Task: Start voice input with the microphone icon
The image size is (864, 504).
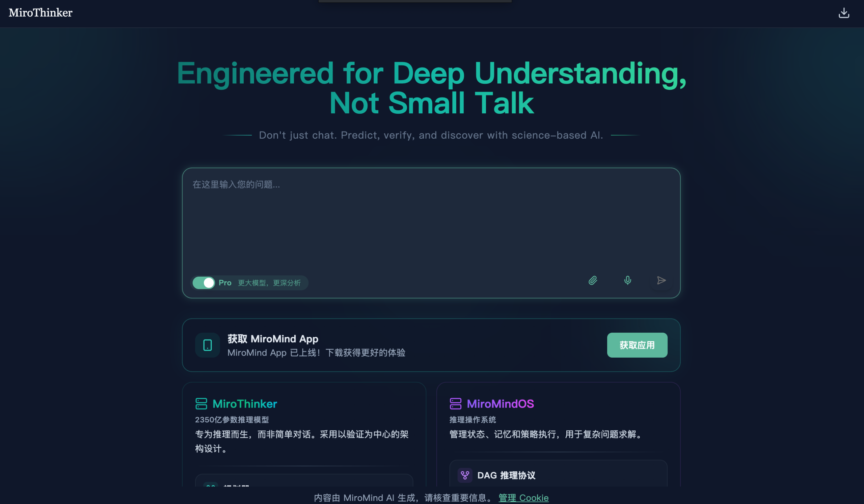Action: (627, 281)
